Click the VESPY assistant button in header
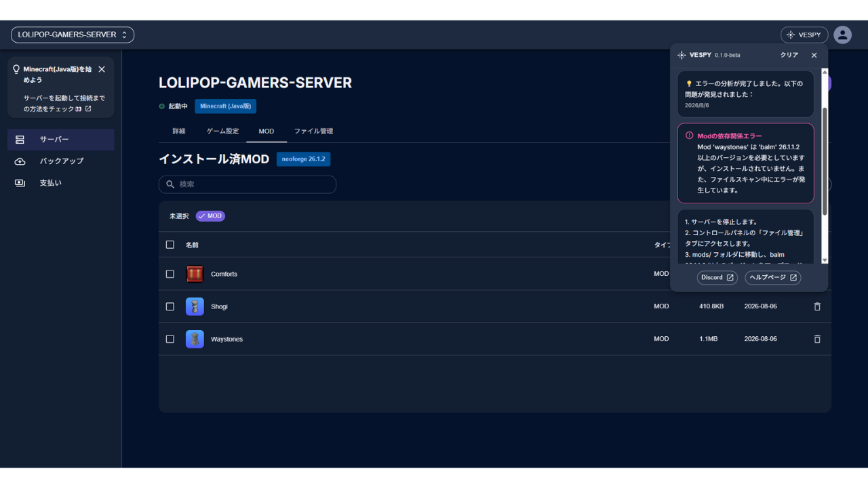The height and width of the screenshot is (488, 868). pos(804,35)
